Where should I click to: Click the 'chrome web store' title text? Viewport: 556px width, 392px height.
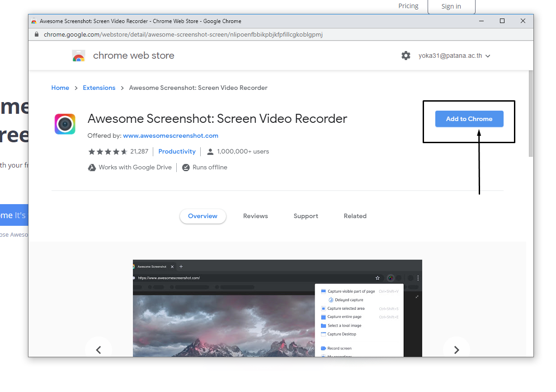pyautogui.click(x=133, y=56)
